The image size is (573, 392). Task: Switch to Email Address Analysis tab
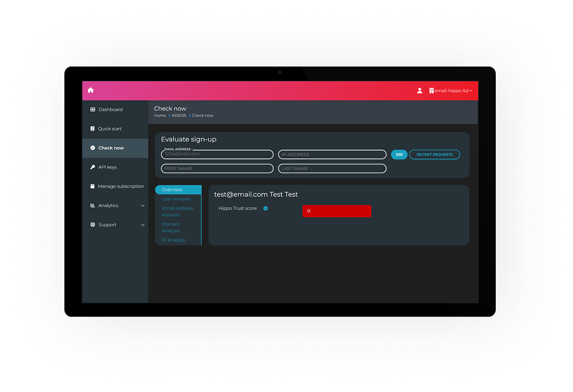[178, 211]
